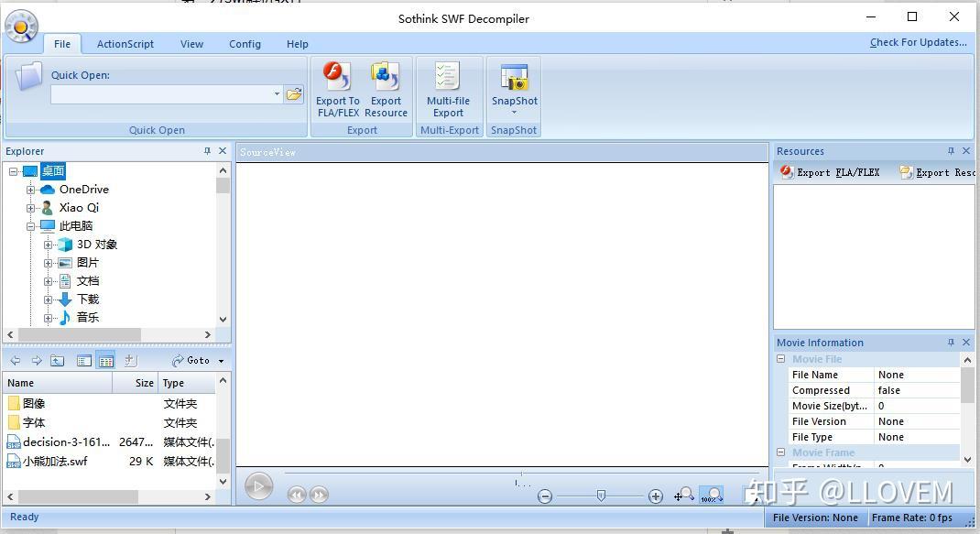Rewind to previous frame

(x=296, y=495)
